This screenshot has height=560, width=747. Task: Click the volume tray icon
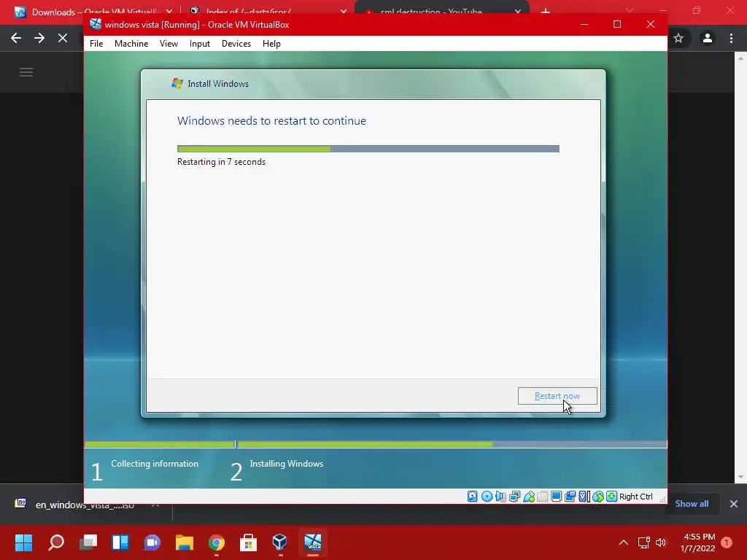point(661,542)
